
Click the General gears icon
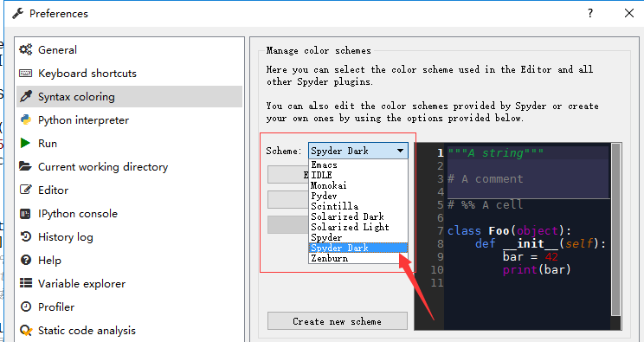pyautogui.click(x=26, y=49)
